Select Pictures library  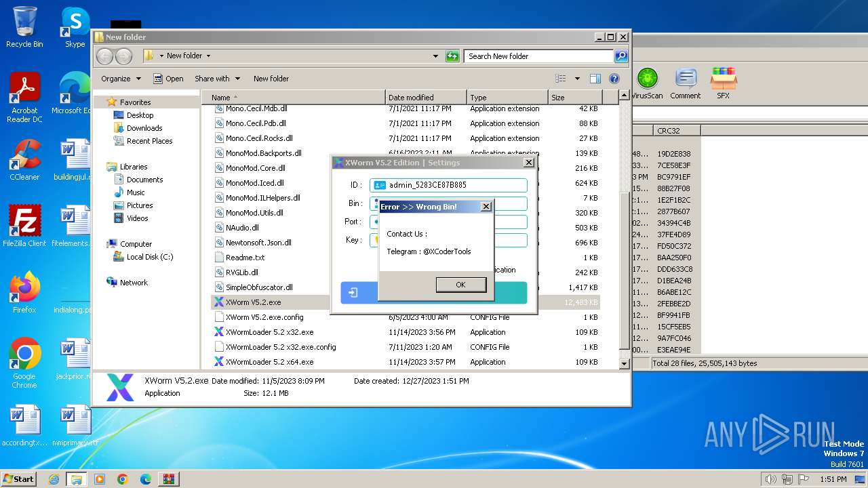tap(140, 205)
